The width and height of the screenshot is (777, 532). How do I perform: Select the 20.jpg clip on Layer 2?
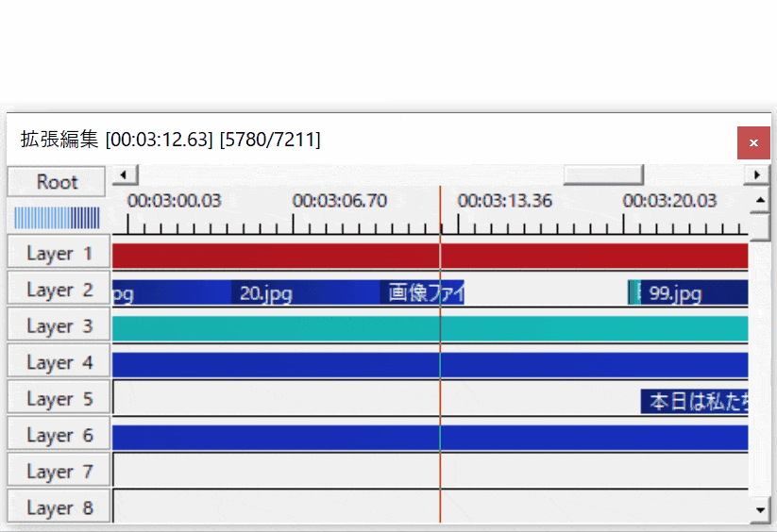click(302, 292)
